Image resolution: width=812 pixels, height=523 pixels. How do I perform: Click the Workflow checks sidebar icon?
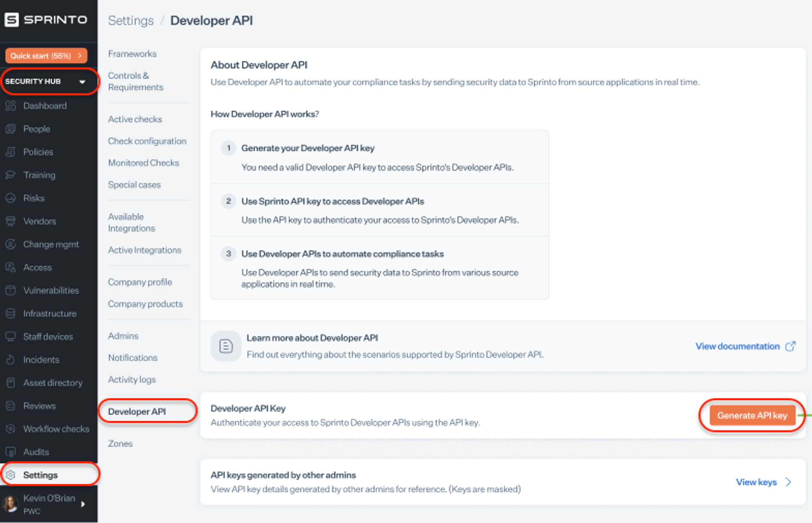(x=11, y=429)
